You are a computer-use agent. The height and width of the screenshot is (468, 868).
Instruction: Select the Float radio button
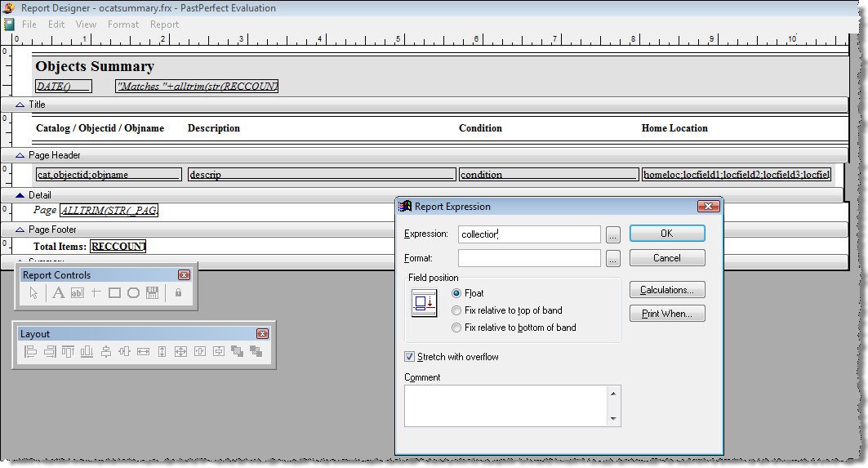click(456, 293)
